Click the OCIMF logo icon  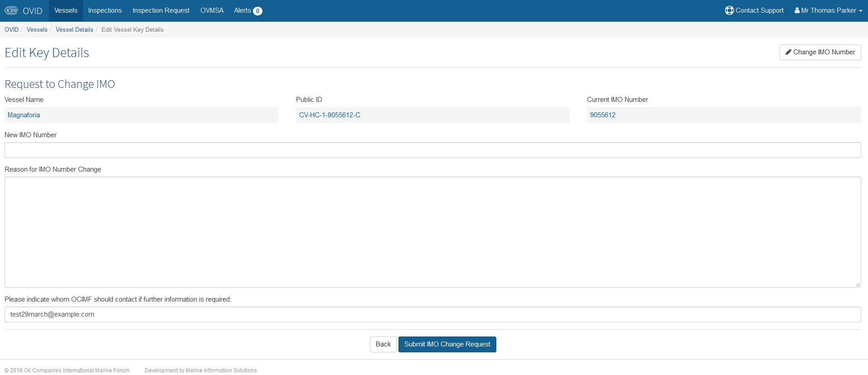pos(11,10)
